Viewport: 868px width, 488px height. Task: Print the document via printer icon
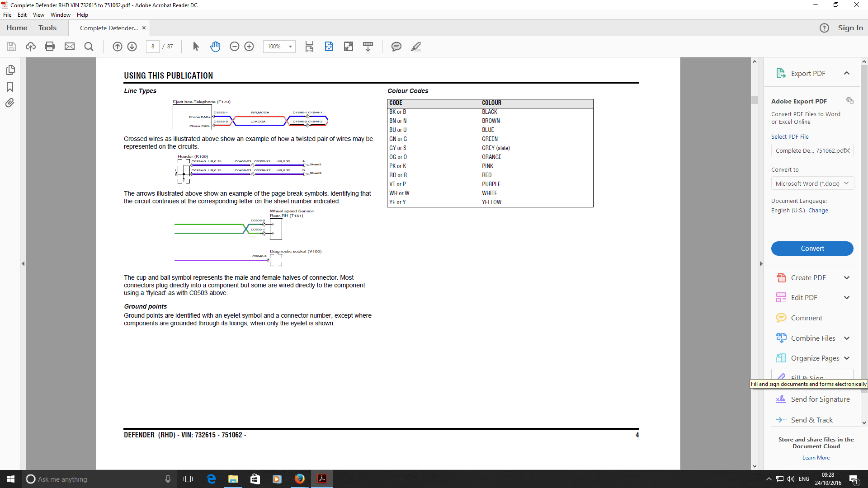tap(50, 47)
